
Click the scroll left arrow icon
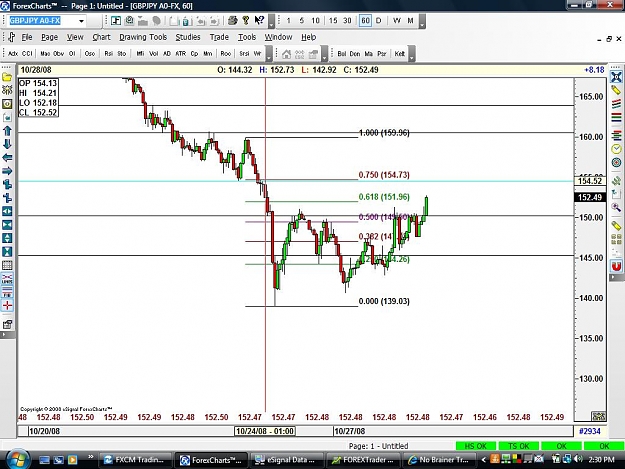click(7, 158)
